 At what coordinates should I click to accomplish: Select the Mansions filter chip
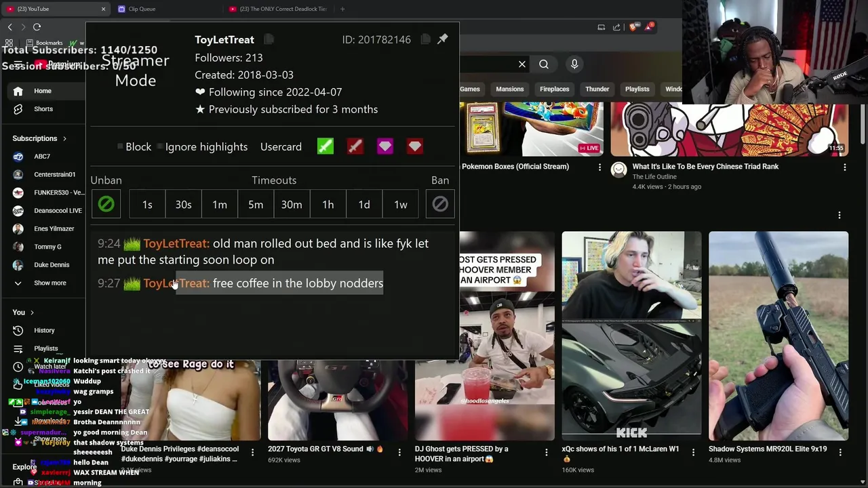510,89
